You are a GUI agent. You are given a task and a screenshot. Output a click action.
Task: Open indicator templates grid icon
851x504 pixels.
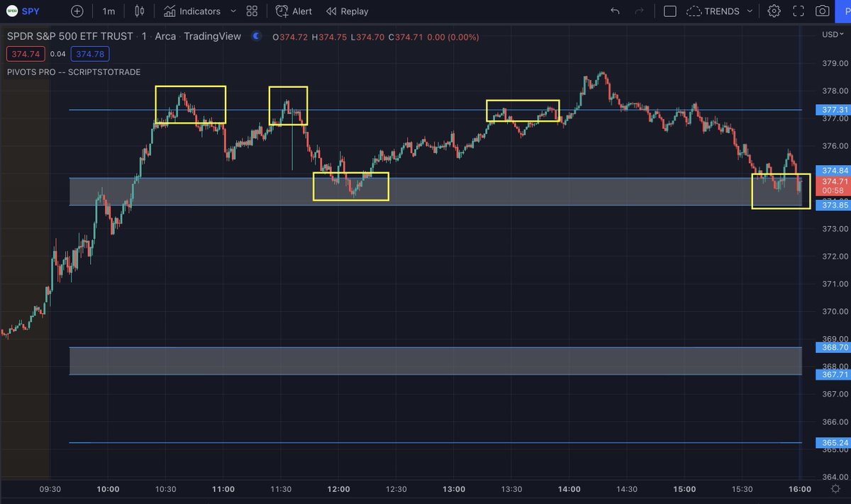click(x=252, y=11)
